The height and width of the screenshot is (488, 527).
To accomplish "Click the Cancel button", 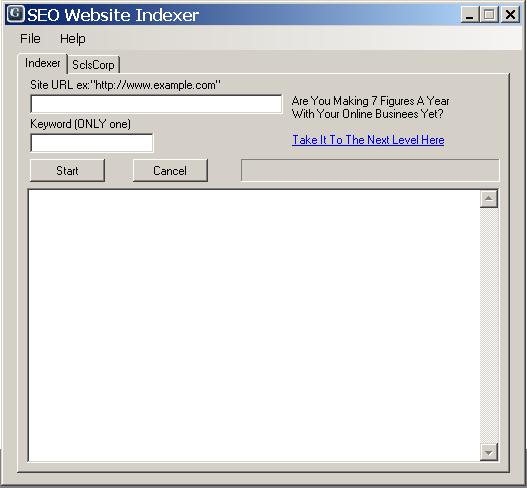I will pyautogui.click(x=170, y=171).
